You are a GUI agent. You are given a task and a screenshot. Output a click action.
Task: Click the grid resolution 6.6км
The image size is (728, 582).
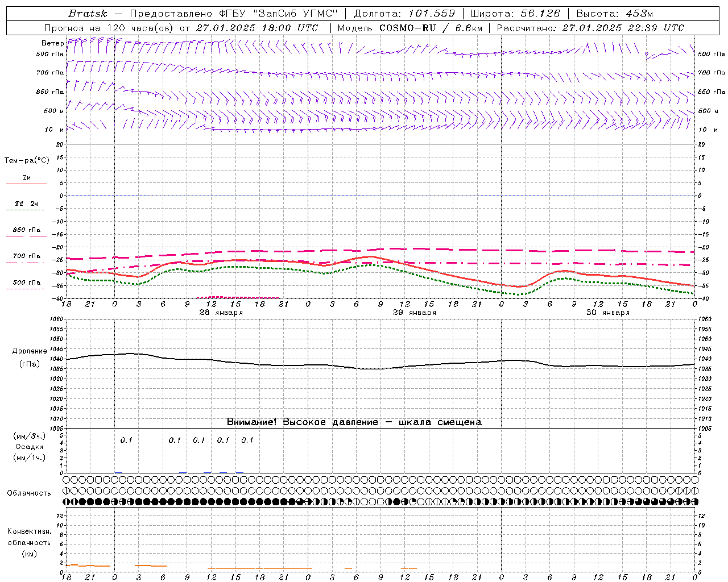[469, 28]
